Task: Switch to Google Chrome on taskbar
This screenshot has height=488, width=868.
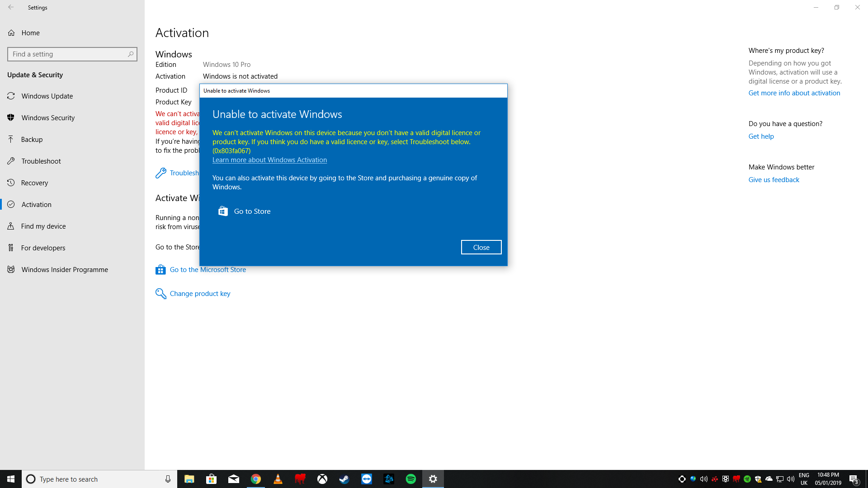Action: (x=256, y=479)
